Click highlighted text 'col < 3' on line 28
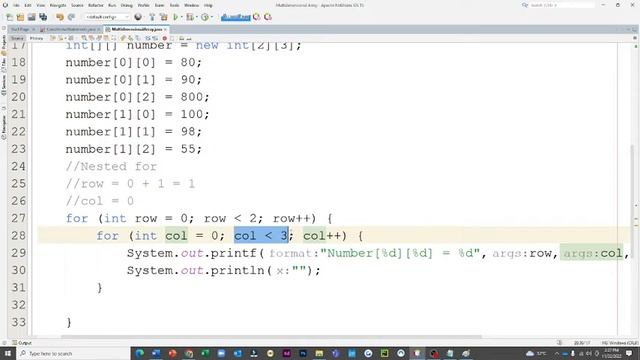This screenshot has height=360, width=640. [x=261, y=236]
